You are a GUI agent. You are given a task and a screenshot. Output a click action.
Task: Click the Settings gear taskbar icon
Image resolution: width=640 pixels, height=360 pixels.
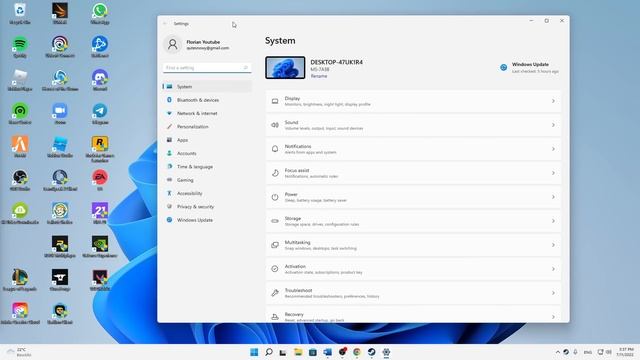[x=386, y=352]
